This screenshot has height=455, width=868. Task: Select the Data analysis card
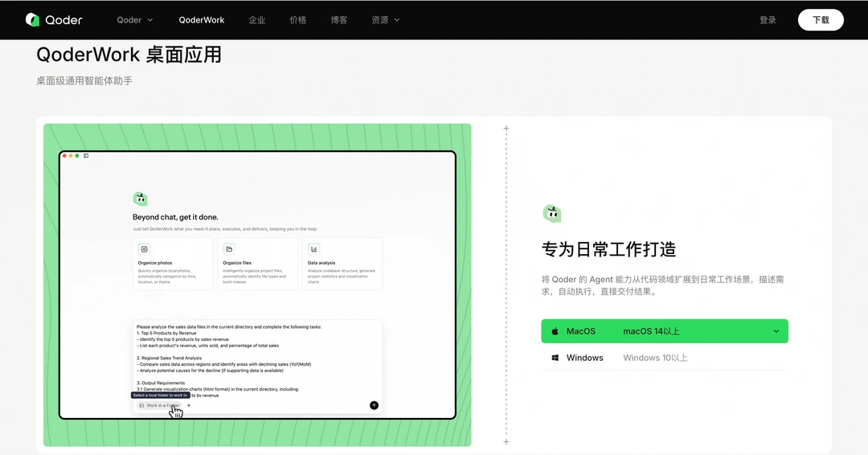342,264
